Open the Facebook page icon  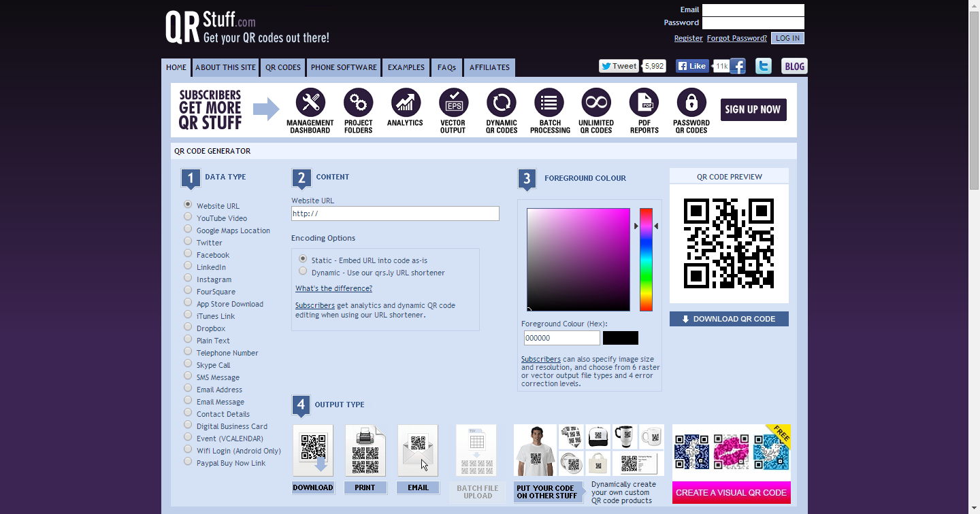click(738, 66)
